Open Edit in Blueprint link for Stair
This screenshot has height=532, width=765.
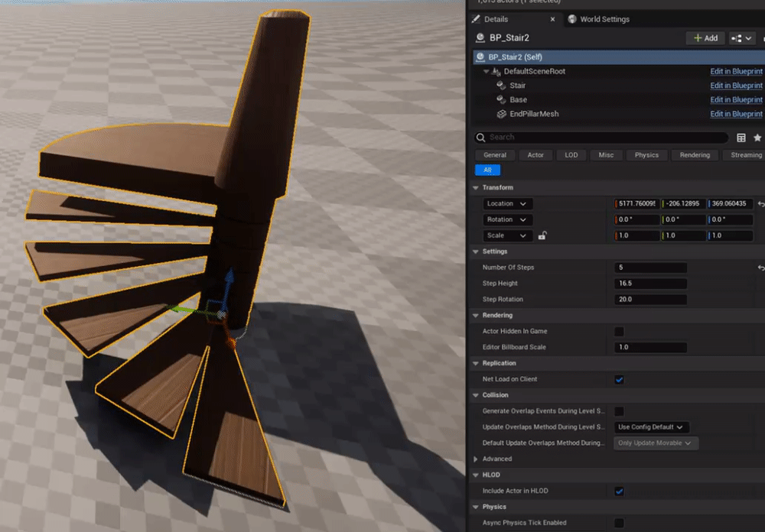pos(736,86)
